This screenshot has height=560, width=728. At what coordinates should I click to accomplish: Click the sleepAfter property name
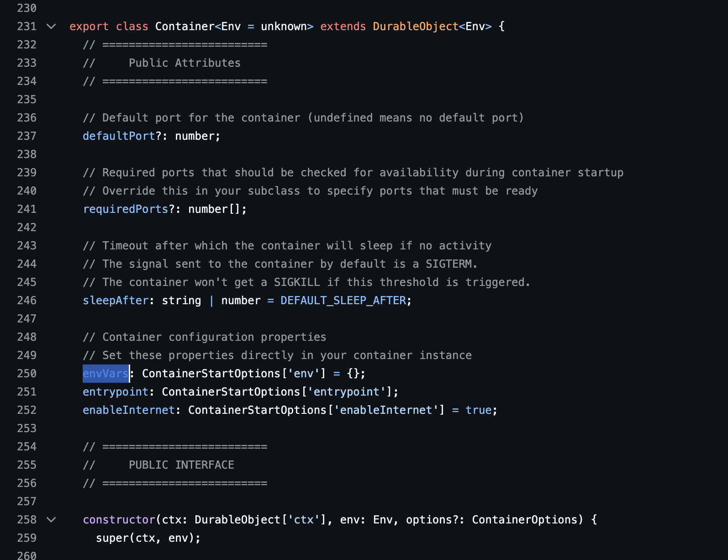(116, 301)
